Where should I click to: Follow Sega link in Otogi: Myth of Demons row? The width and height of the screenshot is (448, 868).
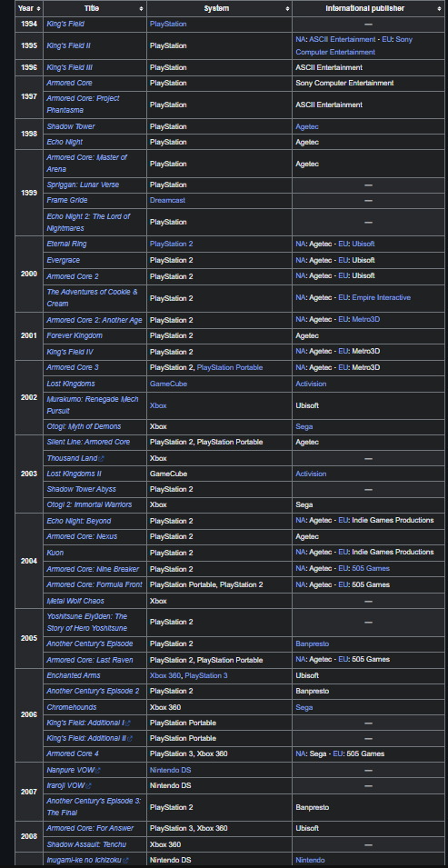(x=304, y=427)
